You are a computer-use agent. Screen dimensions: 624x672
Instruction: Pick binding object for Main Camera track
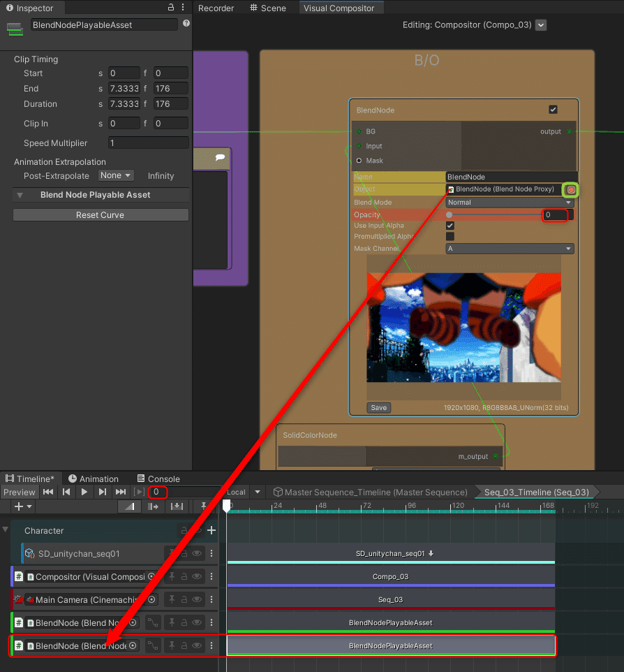point(151,599)
